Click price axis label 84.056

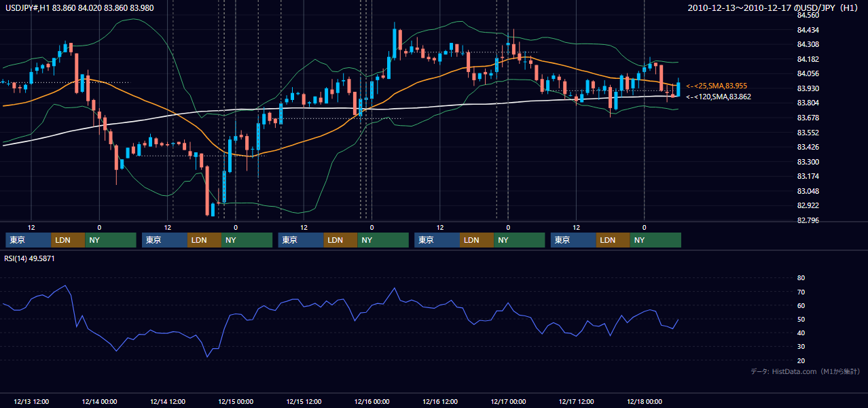[808, 73]
